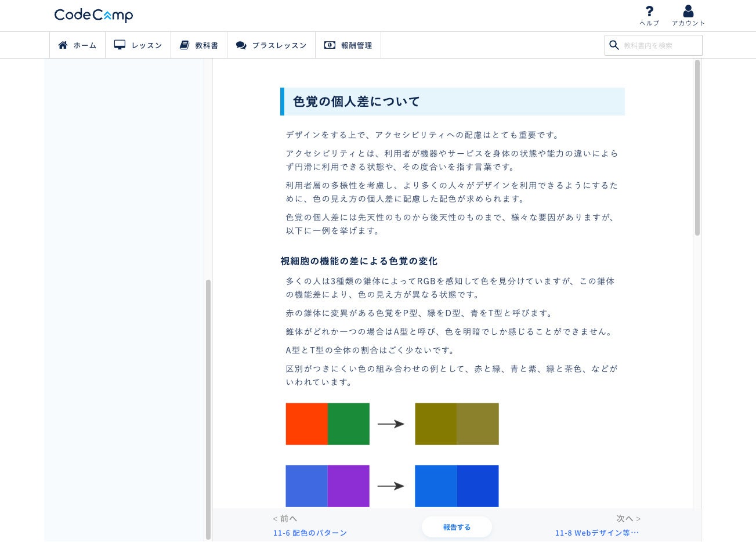Click the lighter olive color block
The image size is (756, 542).
(x=478, y=424)
